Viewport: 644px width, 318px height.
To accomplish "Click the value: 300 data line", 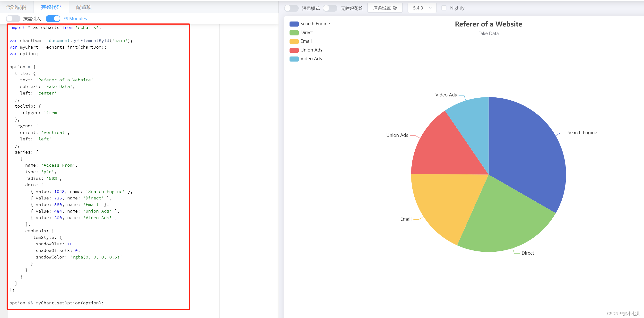I will tap(74, 218).
